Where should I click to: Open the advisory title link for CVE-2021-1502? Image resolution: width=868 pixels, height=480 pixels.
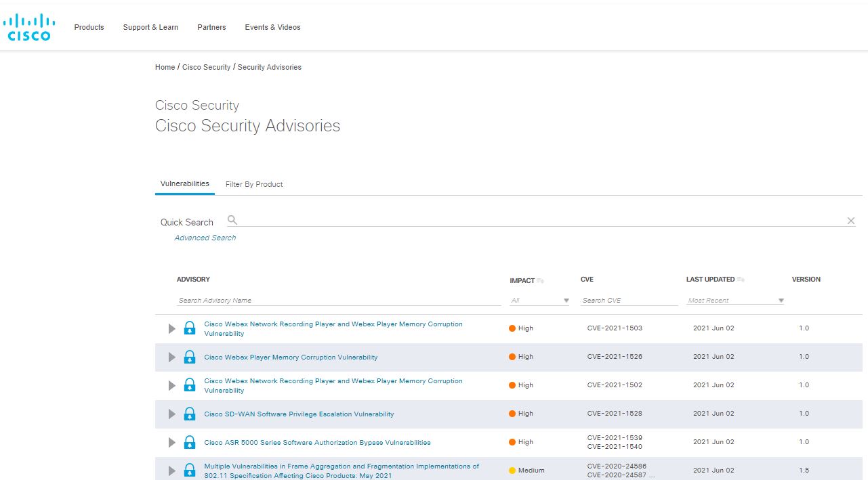tap(333, 386)
